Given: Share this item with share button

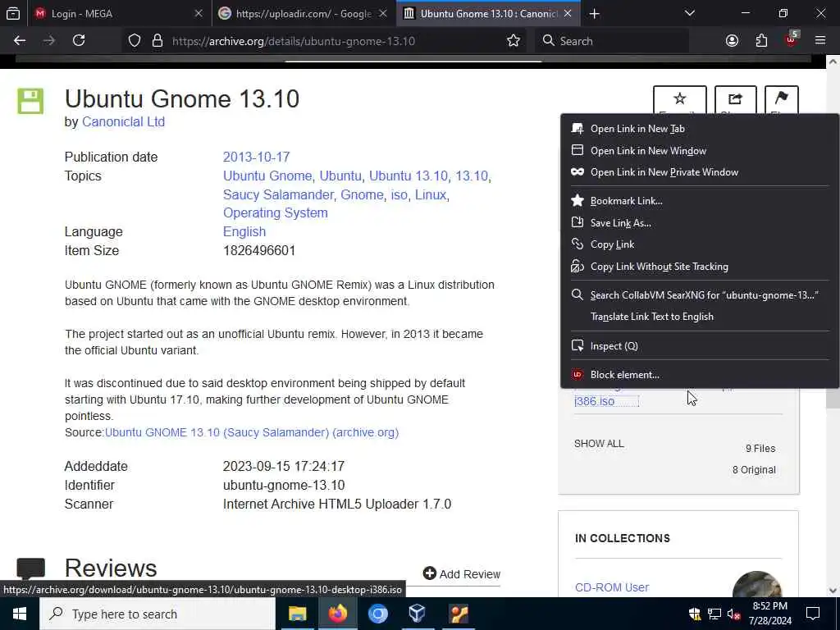Looking at the screenshot, I should click(736, 100).
